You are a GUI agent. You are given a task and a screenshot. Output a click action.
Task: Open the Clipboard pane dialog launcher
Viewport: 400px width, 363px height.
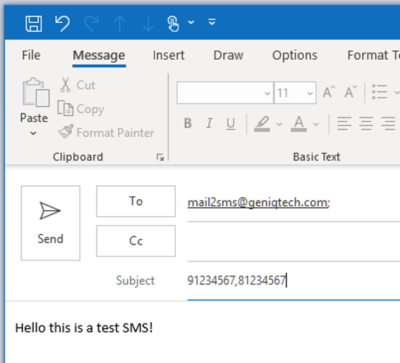point(160,157)
